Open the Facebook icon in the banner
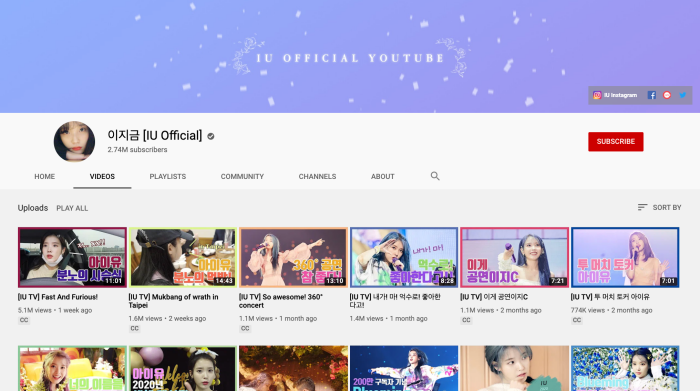Image resolution: width=700 pixels, height=391 pixels. point(652,95)
